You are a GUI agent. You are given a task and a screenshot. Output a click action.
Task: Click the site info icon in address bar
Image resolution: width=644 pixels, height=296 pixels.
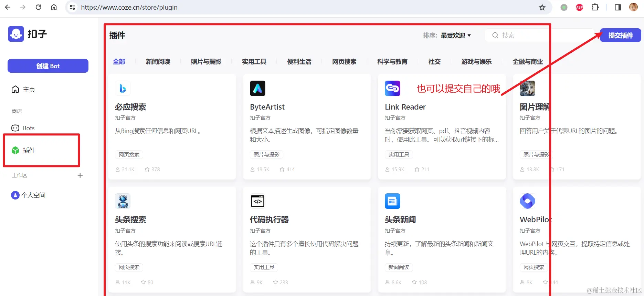(x=72, y=7)
